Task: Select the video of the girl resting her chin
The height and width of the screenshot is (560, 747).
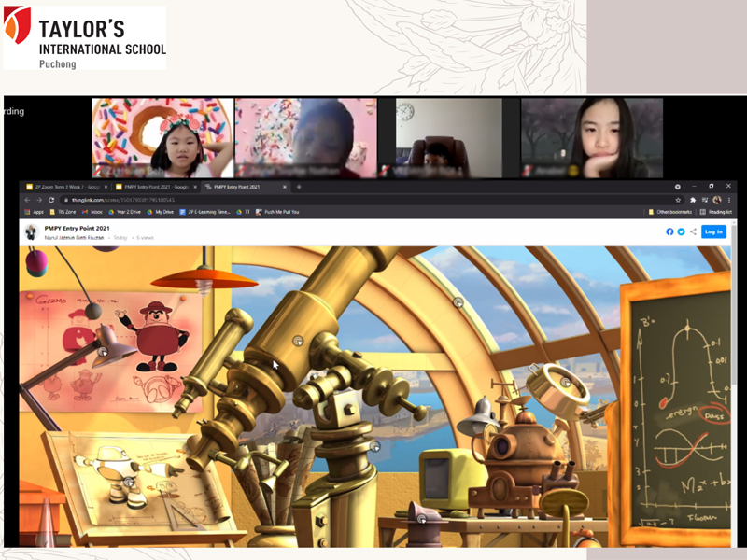Action: pos(592,138)
